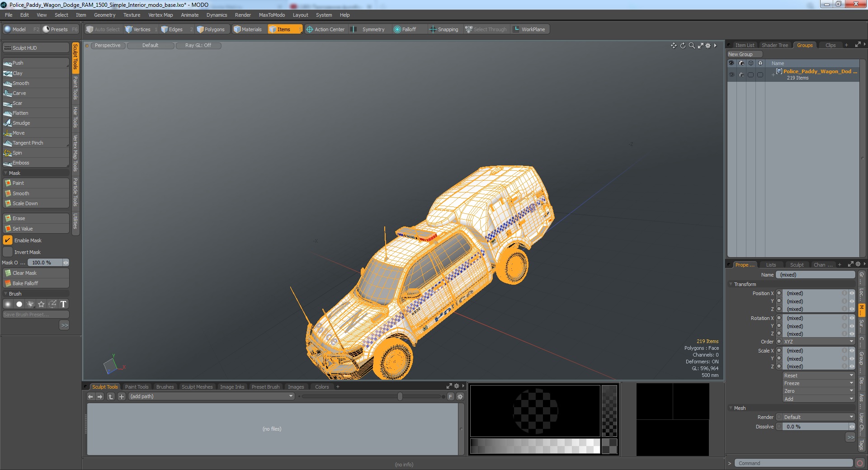Select the Push sculpt tool
Screen dimensions: 868x470
coord(36,63)
